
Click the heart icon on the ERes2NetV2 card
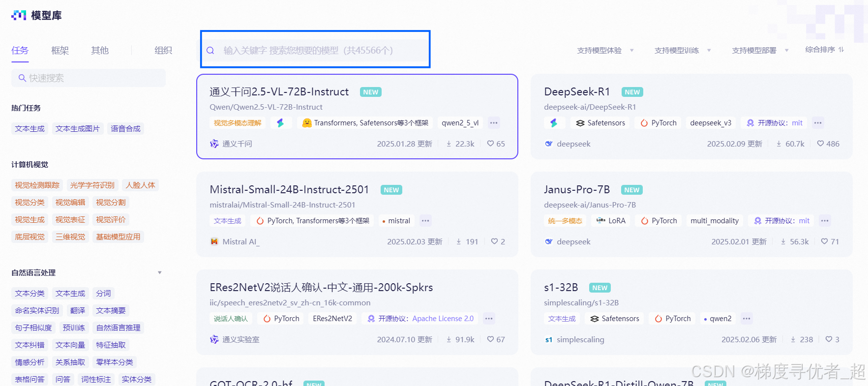pyautogui.click(x=490, y=339)
